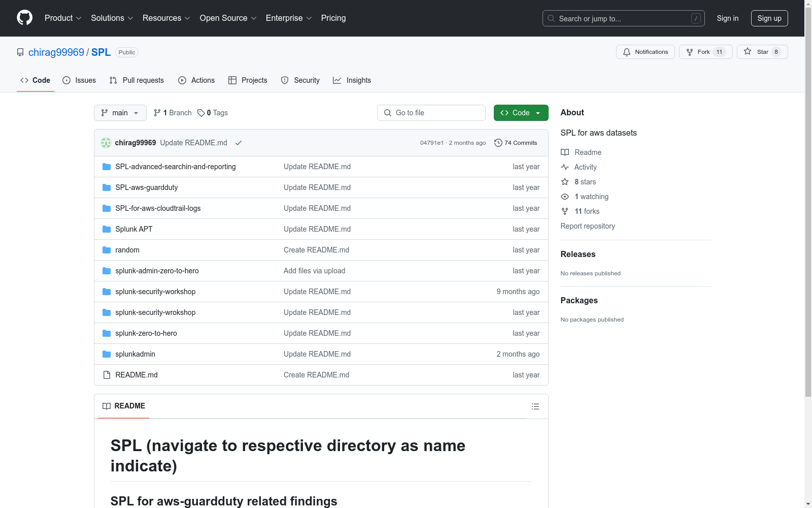Viewport: 812px width, 508px height.
Task: Open the Add files via upload commit
Action: click(315, 271)
